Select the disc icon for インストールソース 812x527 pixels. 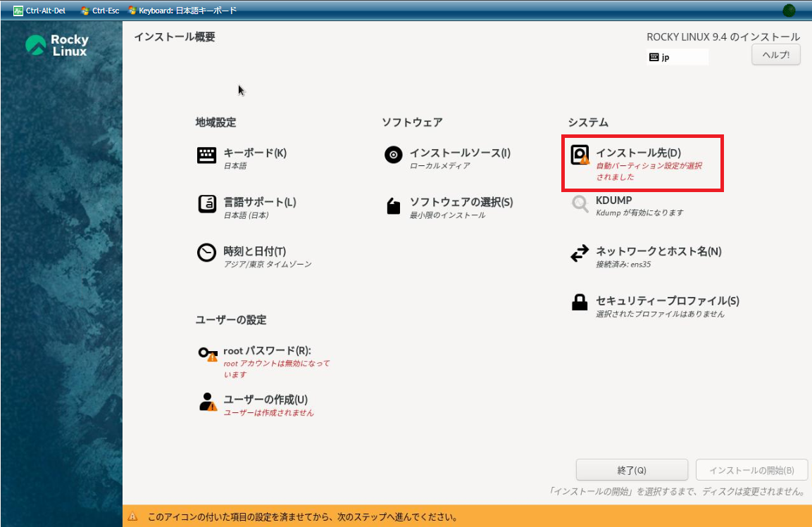tap(393, 155)
